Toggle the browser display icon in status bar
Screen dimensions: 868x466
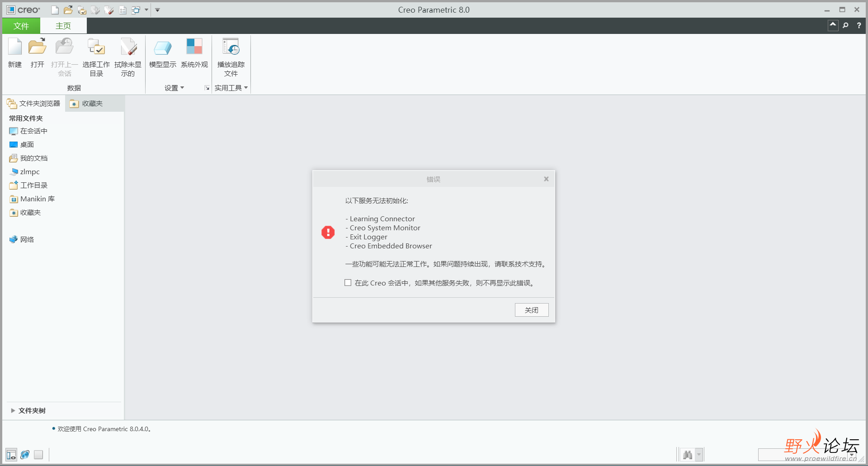[25, 455]
